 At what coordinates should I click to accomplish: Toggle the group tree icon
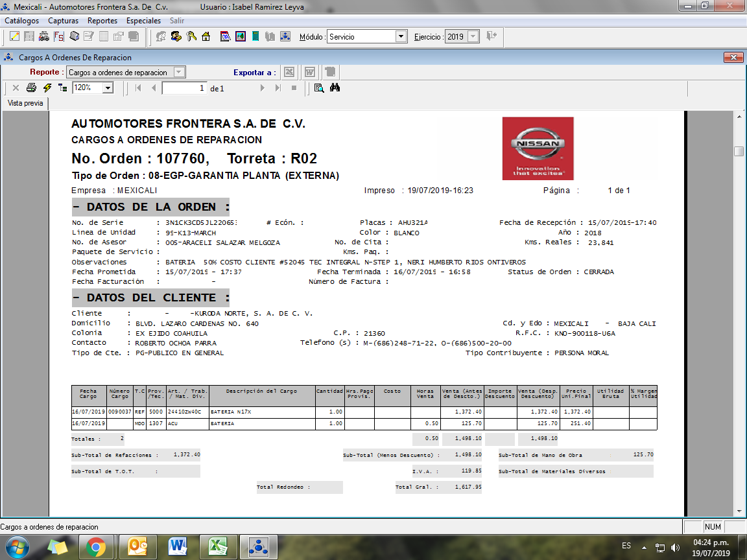click(x=62, y=87)
